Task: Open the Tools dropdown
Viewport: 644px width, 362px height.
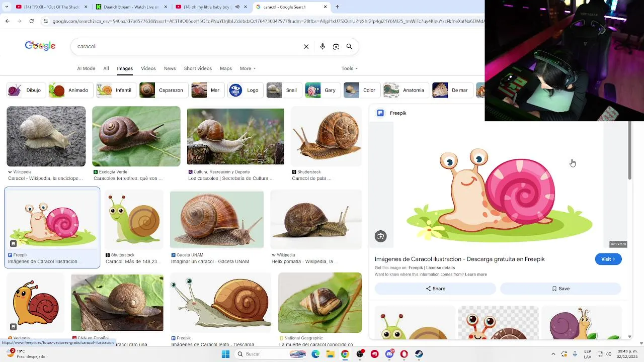Action: pos(350,68)
